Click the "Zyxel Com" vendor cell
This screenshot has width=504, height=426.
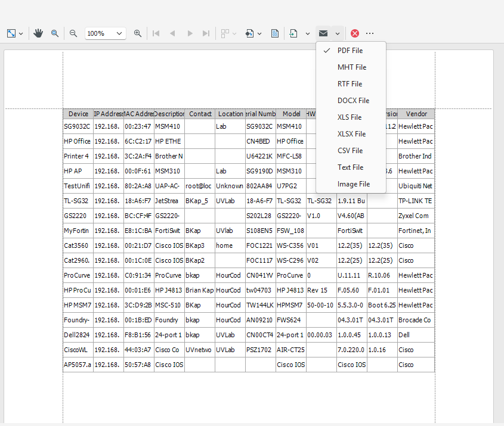click(x=416, y=216)
